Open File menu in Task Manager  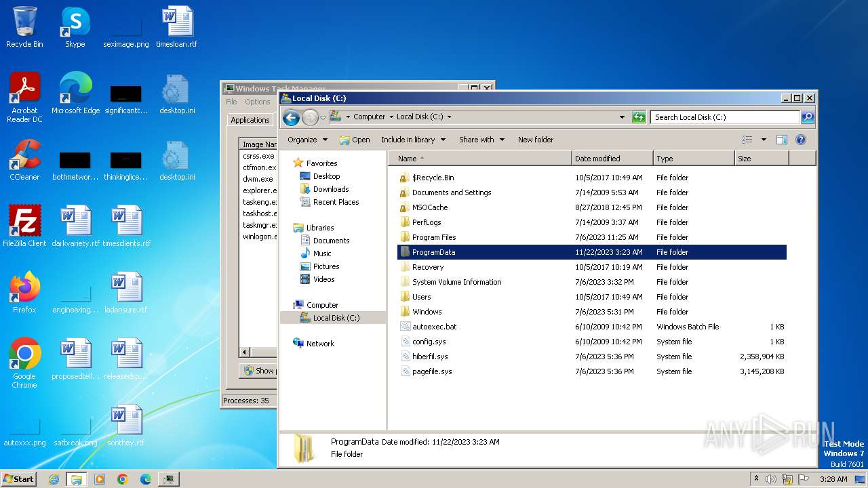(231, 102)
